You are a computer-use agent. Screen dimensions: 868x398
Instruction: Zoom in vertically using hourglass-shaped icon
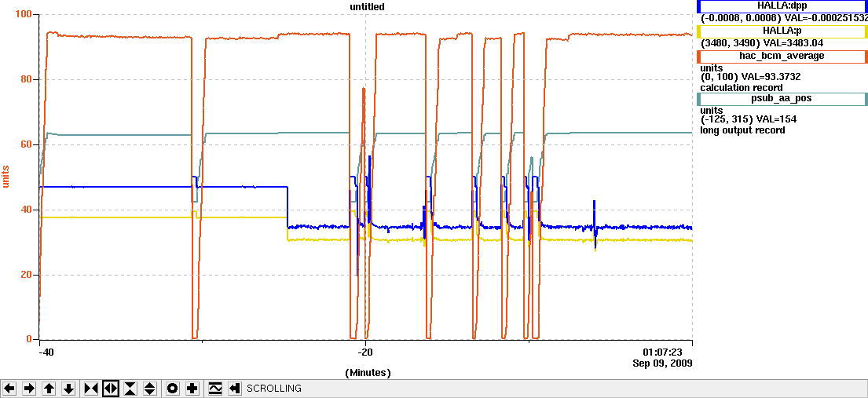[130, 389]
